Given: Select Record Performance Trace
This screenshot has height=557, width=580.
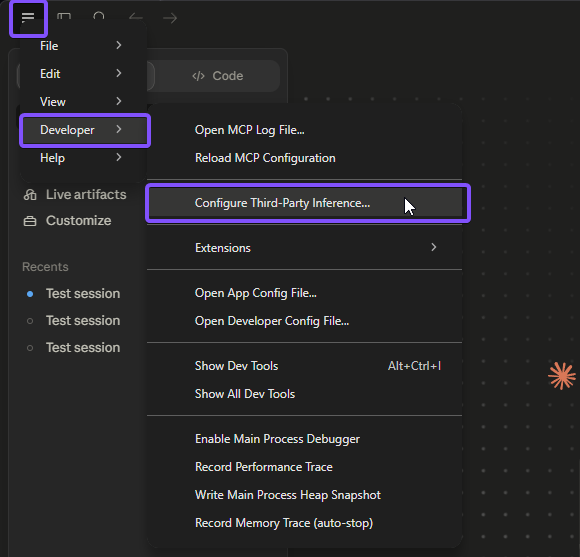Looking at the screenshot, I should [x=304, y=467].
